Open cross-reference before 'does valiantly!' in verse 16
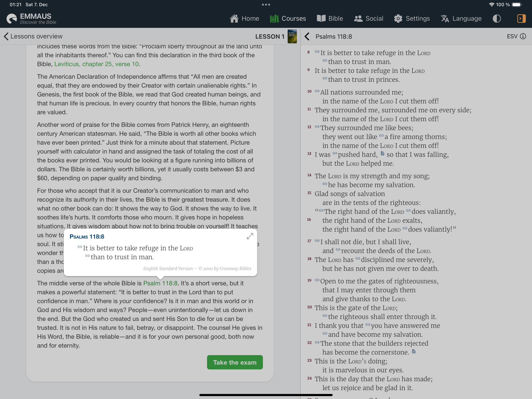Screen dimensions: 532x399 coord(405,228)
